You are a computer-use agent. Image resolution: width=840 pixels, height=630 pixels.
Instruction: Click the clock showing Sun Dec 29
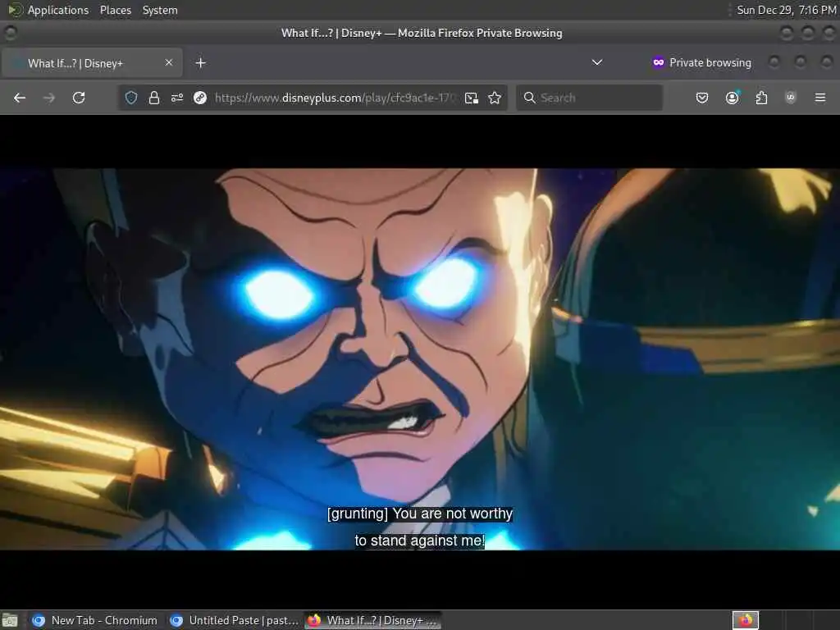tap(785, 10)
